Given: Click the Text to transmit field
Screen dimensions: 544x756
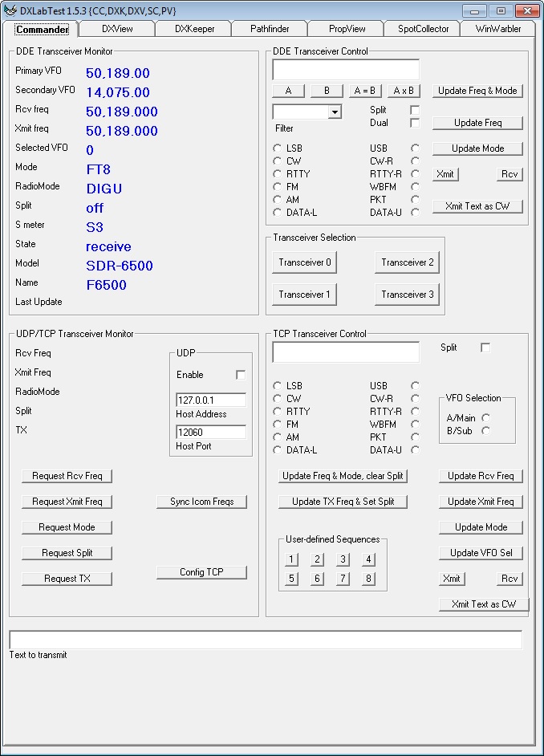Looking at the screenshot, I should (266, 640).
